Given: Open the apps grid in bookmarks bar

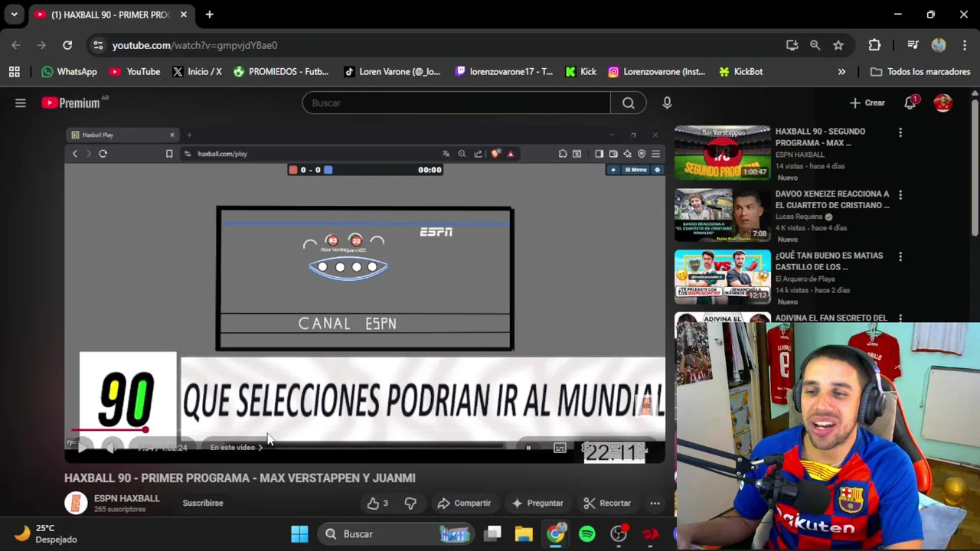Looking at the screenshot, I should pyautogui.click(x=14, y=71).
